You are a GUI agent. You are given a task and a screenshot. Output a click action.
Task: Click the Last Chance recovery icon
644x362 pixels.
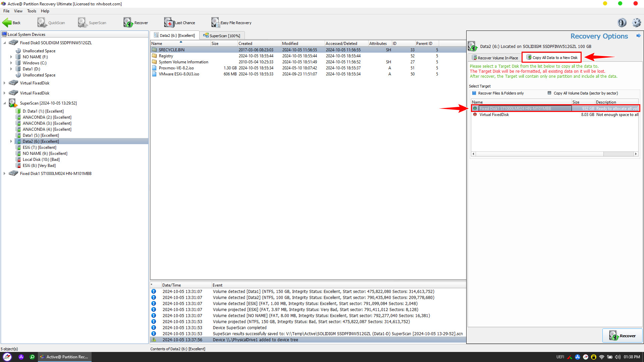[169, 22]
